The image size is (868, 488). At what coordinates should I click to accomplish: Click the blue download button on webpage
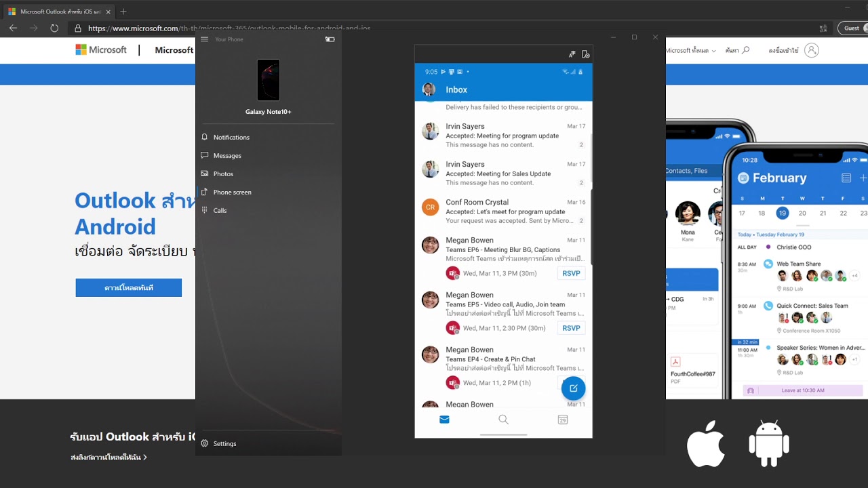click(x=129, y=287)
